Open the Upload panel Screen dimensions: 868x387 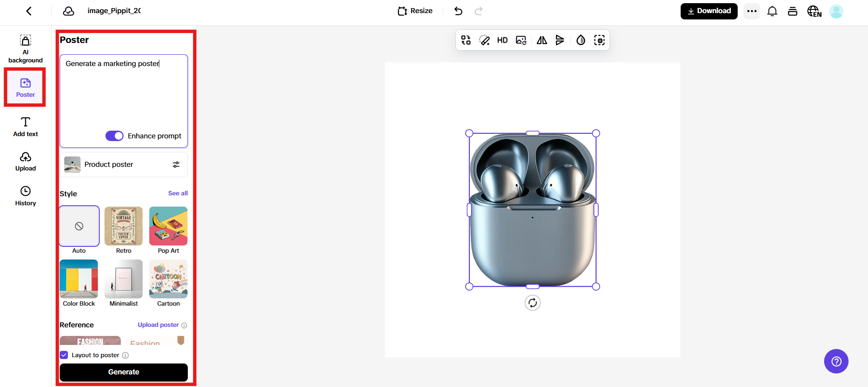25,161
